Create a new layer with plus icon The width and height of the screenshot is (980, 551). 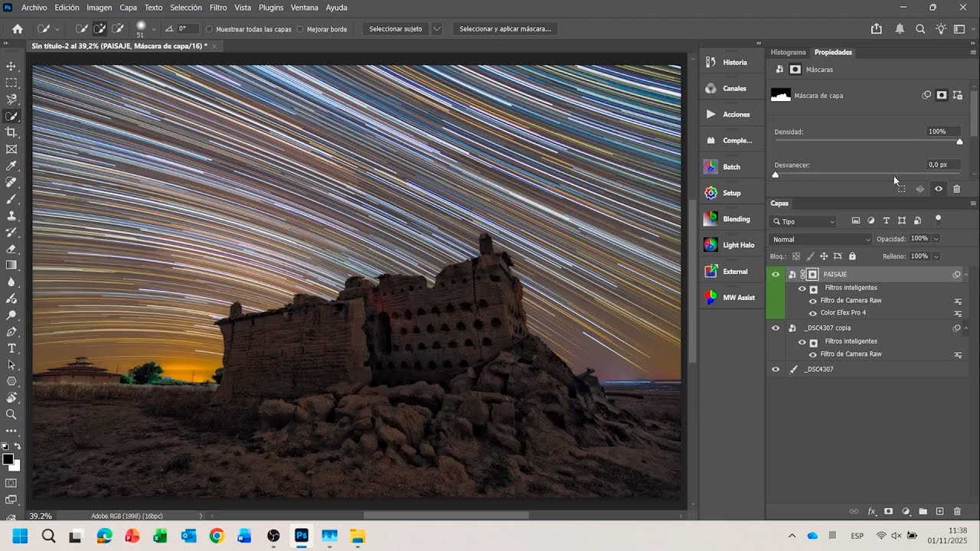pyautogui.click(x=940, y=511)
